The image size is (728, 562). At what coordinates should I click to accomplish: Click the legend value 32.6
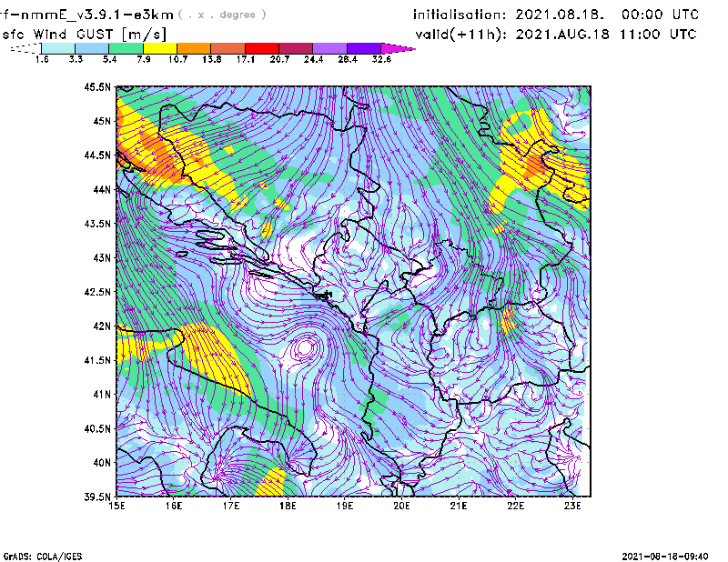(x=381, y=59)
